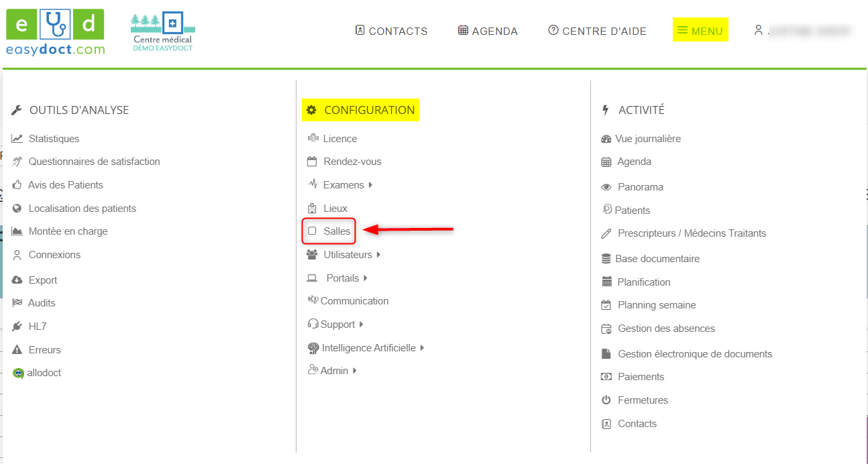Screen dimensions: 868x464
Task: Open the MENU in top navigation
Action: click(700, 31)
